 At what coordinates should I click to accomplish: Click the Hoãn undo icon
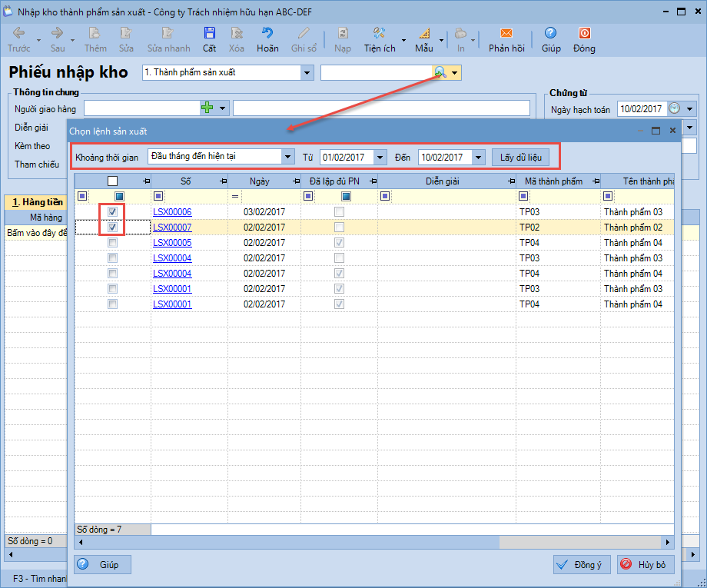click(x=267, y=34)
